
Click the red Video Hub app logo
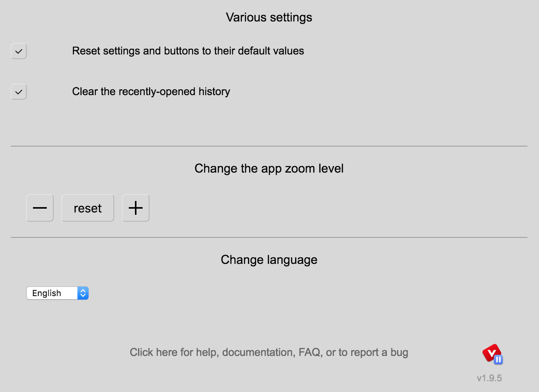[x=491, y=353]
